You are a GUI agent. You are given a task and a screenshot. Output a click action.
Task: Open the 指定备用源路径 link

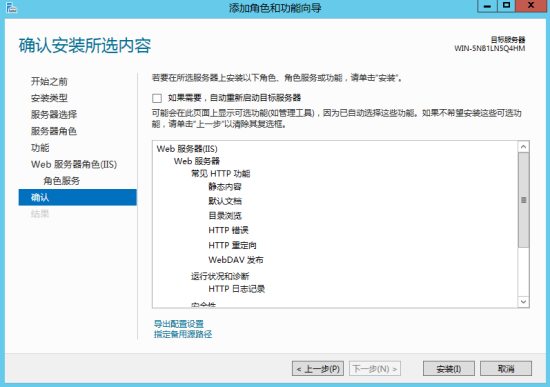(183, 334)
